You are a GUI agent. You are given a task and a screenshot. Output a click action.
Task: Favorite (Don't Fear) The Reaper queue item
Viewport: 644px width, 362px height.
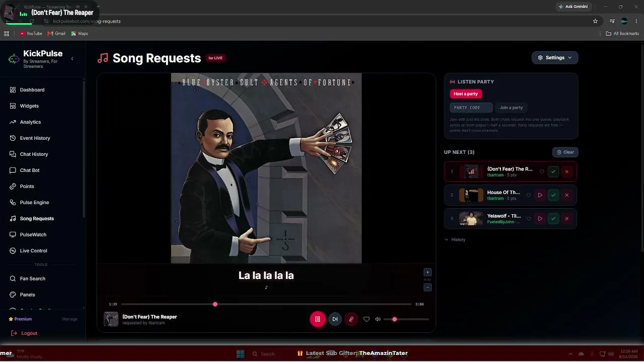(x=542, y=172)
